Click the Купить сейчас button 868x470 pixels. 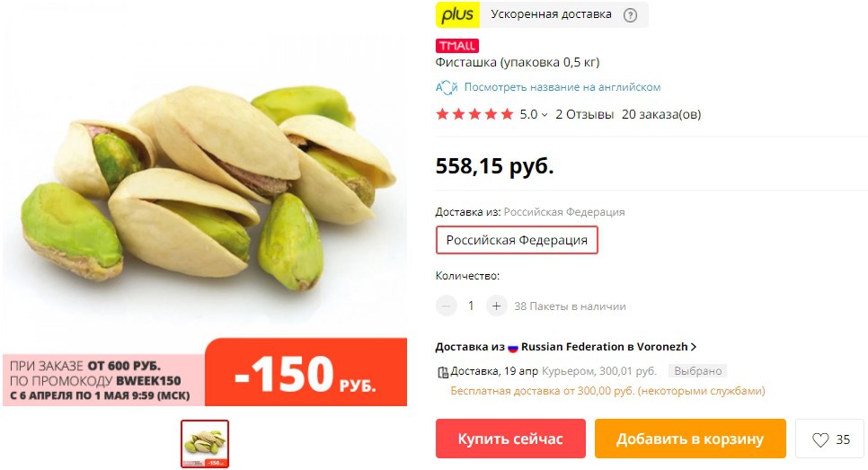[x=510, y=439]
